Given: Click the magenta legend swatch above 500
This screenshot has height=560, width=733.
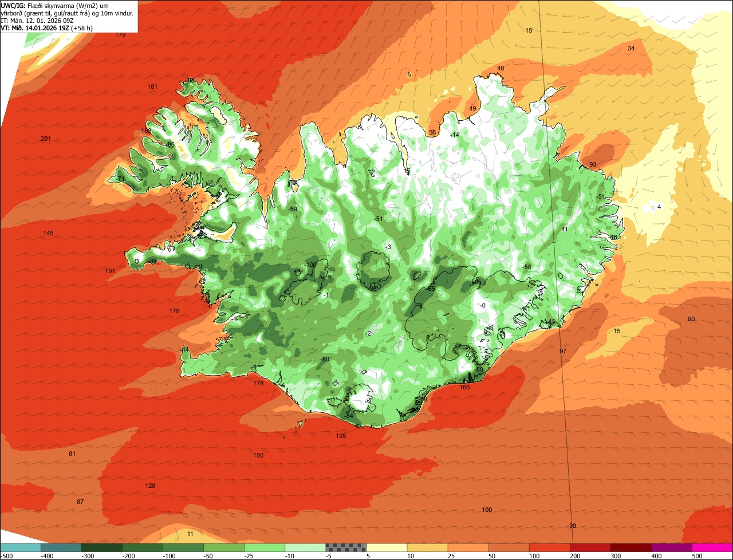Looking at the screenshot, I should (x=712, y=547).
